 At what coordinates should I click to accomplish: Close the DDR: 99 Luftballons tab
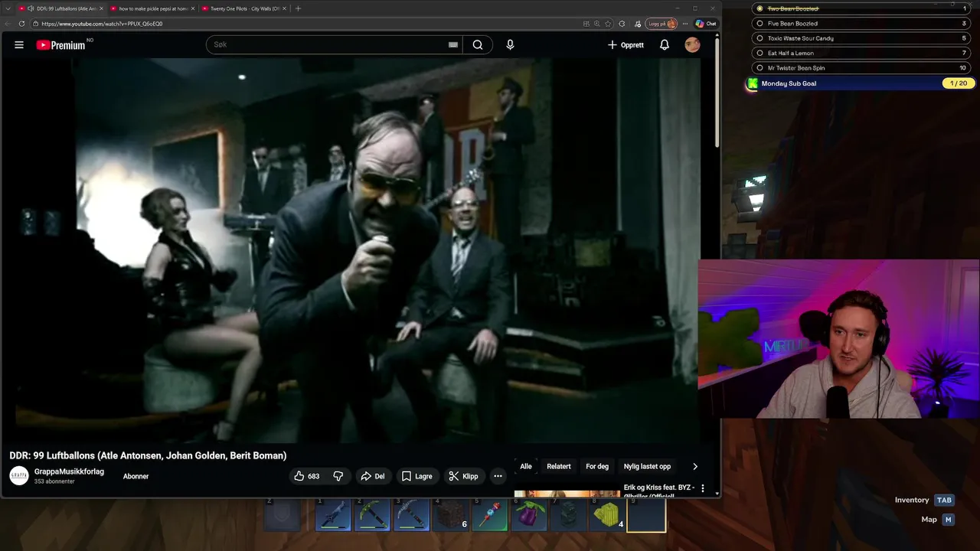(101, 8)
